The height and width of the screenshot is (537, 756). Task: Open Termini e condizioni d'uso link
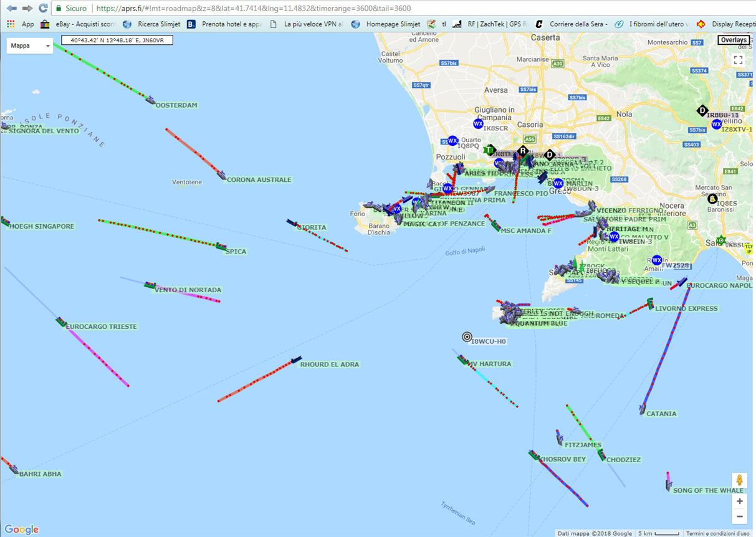click(718, 533)
